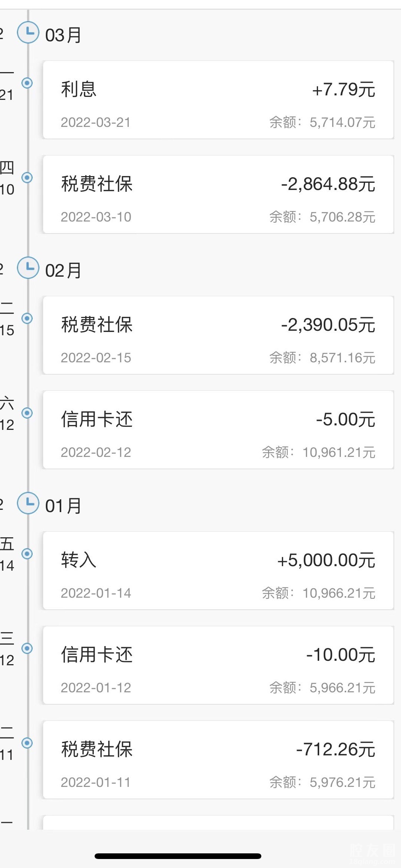This screenshot has height=868, width=401.
Task: Tap the clock icon beside 02月
Action: pyautogui.click(x=28, y=268)
